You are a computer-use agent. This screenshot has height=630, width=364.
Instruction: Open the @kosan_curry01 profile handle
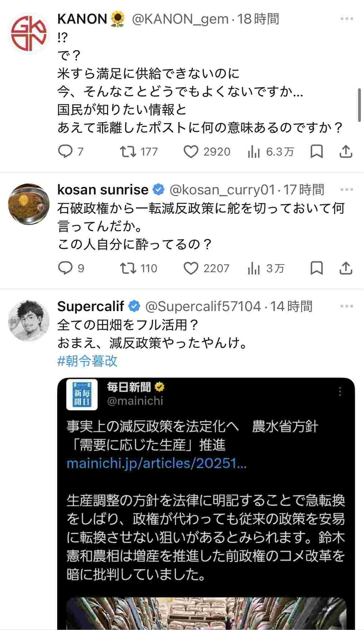[222, 190]
